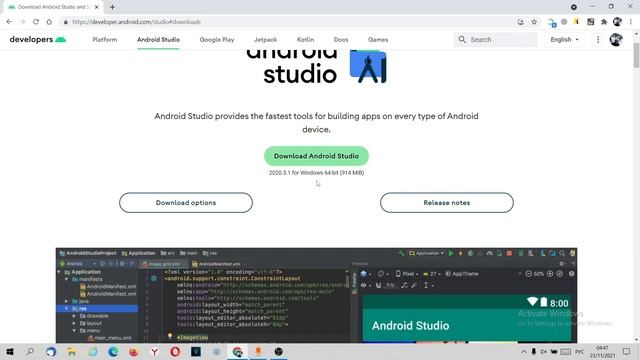Open the Kotlin nav tab

[305, 40]
